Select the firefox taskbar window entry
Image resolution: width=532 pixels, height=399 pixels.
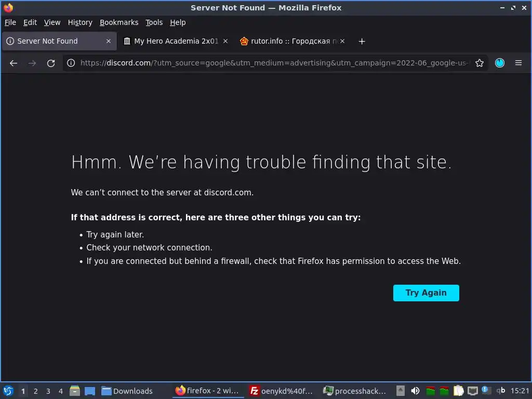pos(207,391)
